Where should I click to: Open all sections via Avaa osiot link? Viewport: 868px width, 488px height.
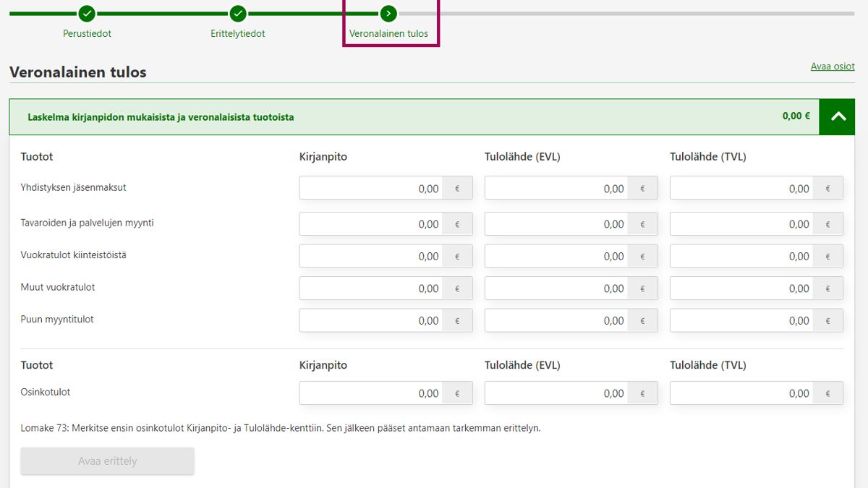click(x=833, y=67)
